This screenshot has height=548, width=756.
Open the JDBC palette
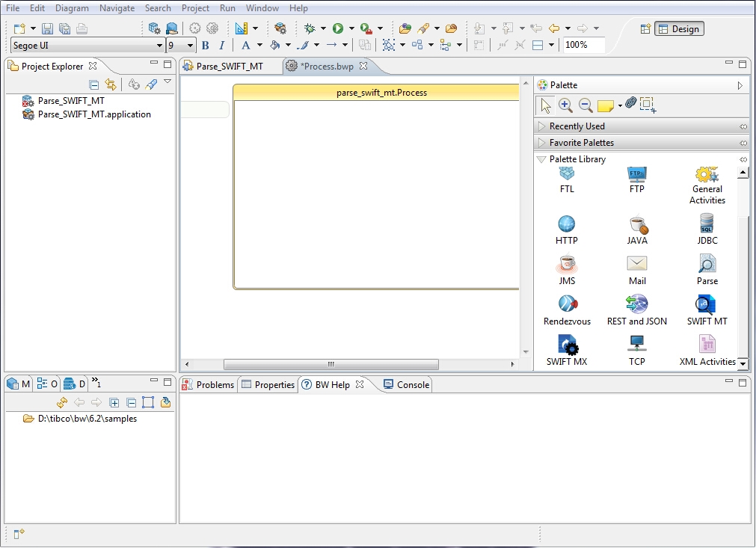707,230
